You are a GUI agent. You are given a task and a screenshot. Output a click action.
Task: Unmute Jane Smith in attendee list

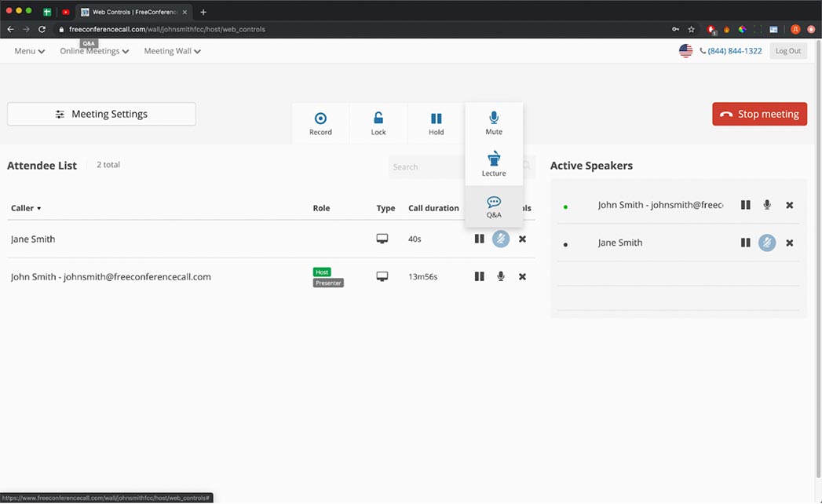click(501, 239)
